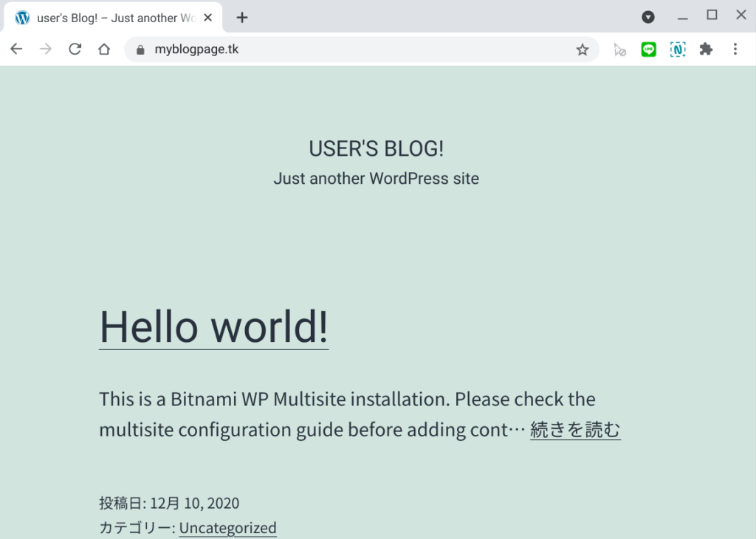Close the user's Blog! tab
The image size is (756, 539).
(x=207, y=18)
